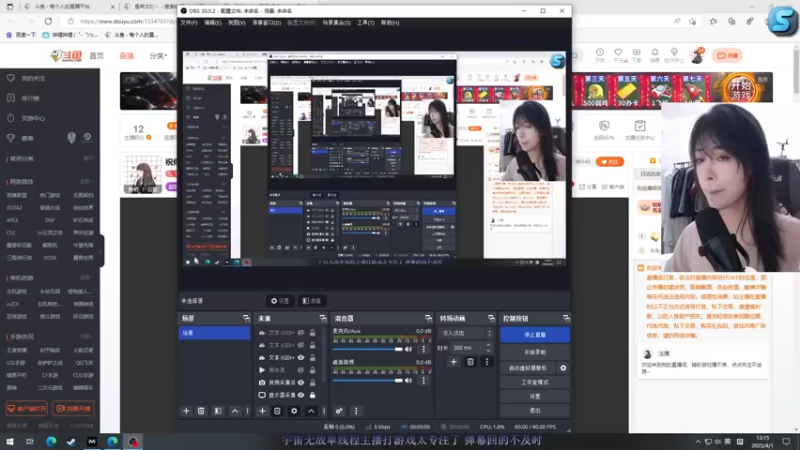Open OBS 文件(F) menu
This screenshot has width=800, height=450.
189,23
